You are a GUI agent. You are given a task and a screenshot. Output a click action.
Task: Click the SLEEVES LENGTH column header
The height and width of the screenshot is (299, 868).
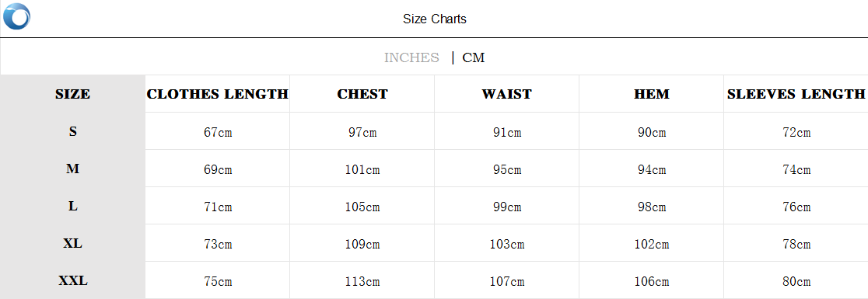796,94
